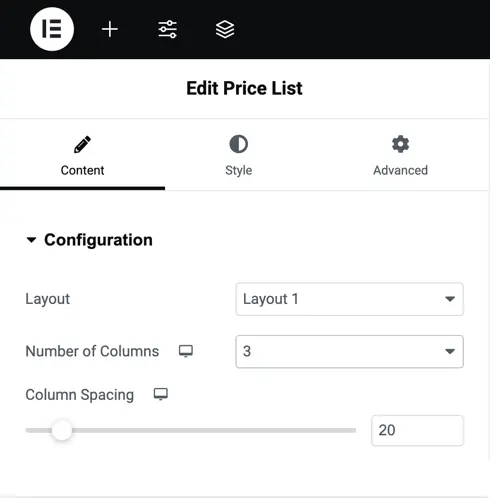Viewport: 490px width, 498px height.
Task: Open the Structure layers icon
Action: coord(225,29)
